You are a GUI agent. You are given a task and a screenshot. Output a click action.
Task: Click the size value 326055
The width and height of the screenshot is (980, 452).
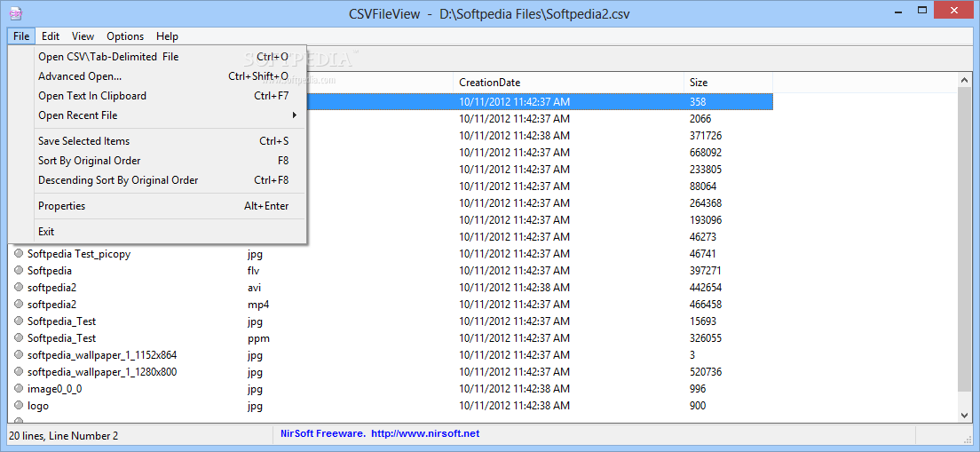point(706,338)
